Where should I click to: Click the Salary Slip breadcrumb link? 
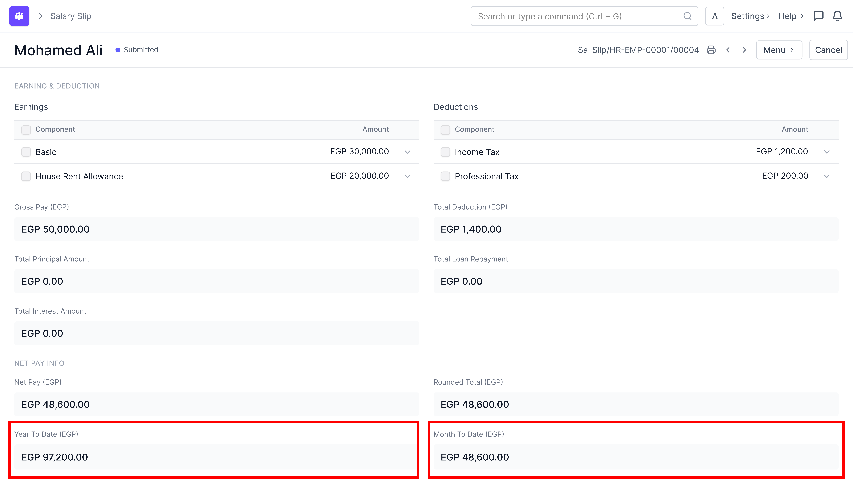pyautogui.click(x=71, y=16)
